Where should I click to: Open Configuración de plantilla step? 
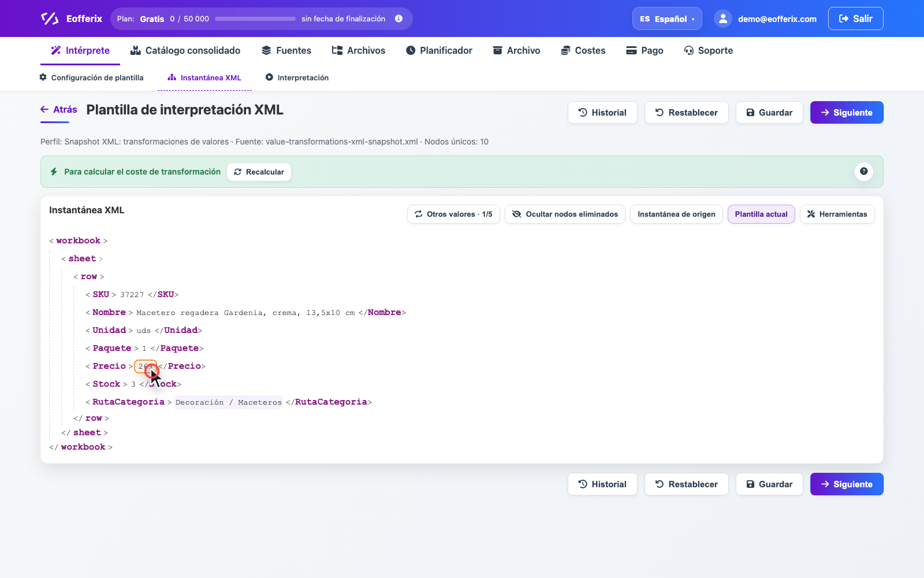point(91,77)
